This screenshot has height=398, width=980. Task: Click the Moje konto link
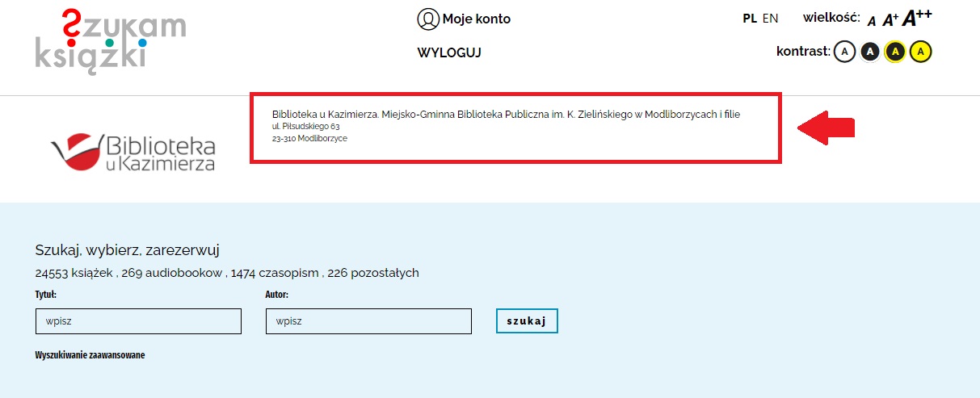click(x=476, y=19)
